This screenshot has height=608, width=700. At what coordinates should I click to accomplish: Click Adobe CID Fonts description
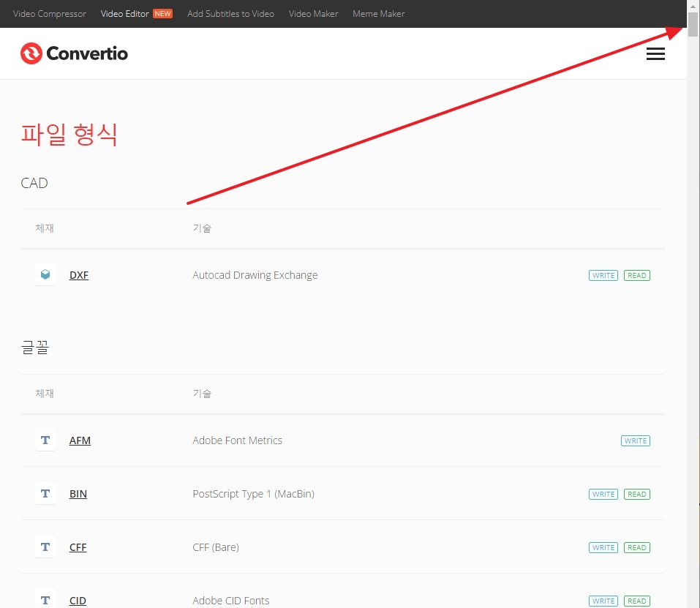tap(231, 601)
